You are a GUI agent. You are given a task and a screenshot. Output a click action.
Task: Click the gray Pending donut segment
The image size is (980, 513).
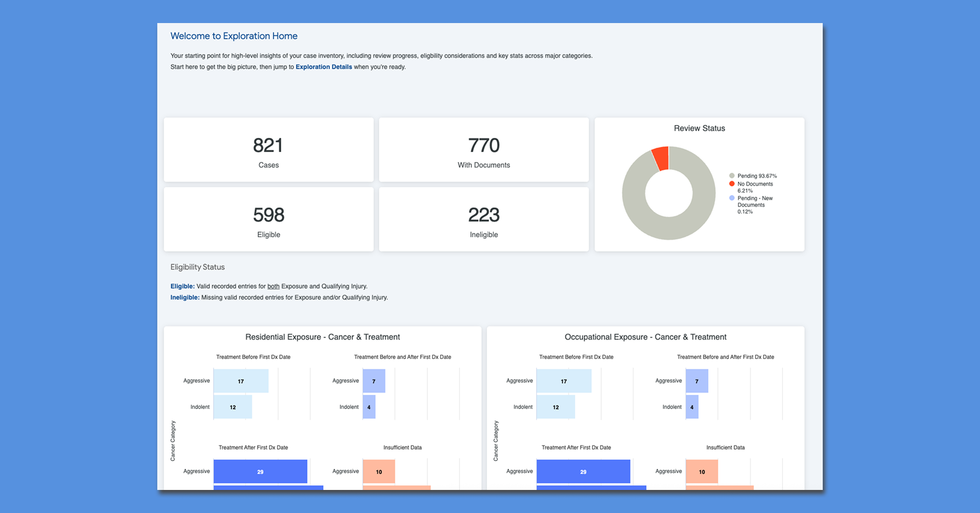669,228
